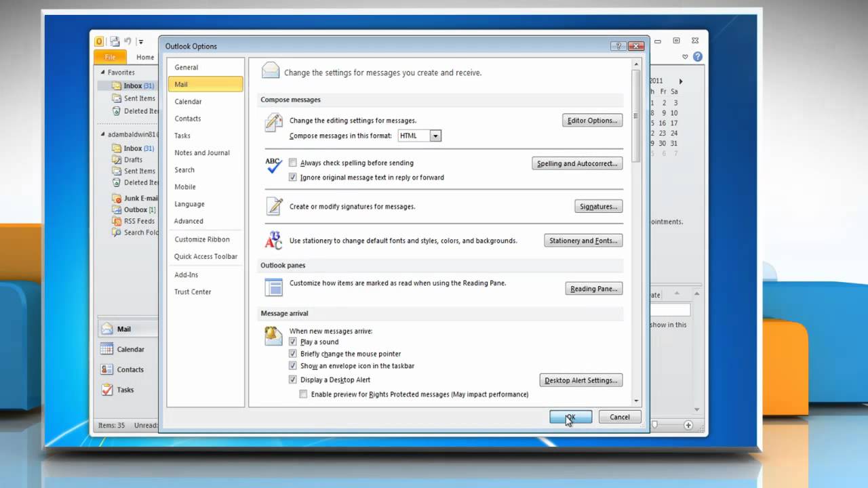868x488 pixels.
Task: Select Tasks options category
Action: [x=205, y=136]
